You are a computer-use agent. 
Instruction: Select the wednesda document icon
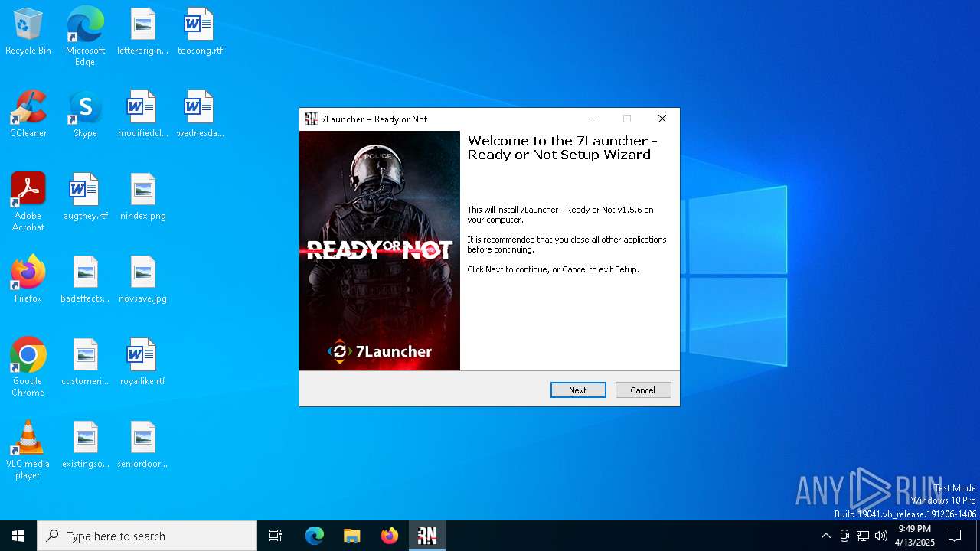tap(200, 115)
